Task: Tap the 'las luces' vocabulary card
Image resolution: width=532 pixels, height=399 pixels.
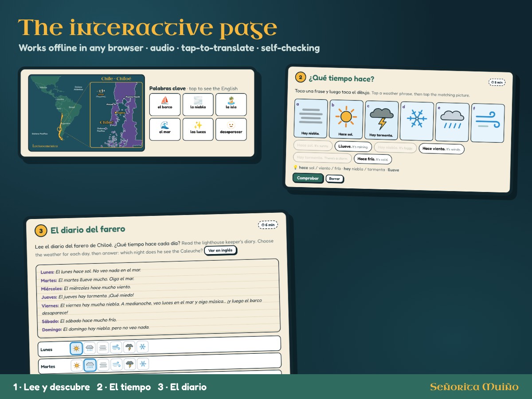Action: (x=198, y=129)
